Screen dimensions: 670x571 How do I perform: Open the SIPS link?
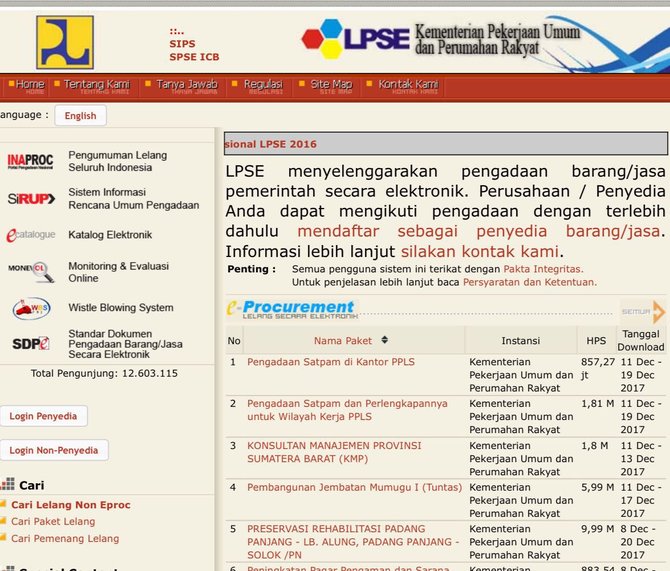pos(182,44)
